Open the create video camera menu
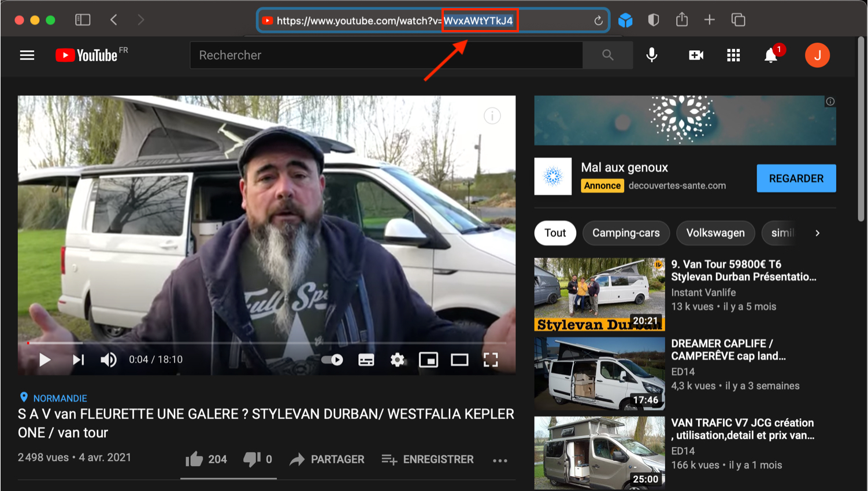Image resolution: width=868 pixels, height=491 pixels. point(696,55)
